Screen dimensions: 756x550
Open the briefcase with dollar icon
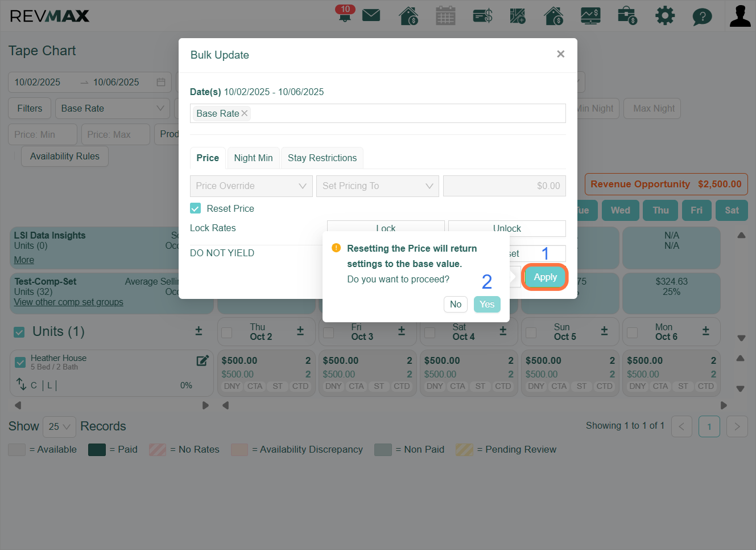tap(627, 15)
